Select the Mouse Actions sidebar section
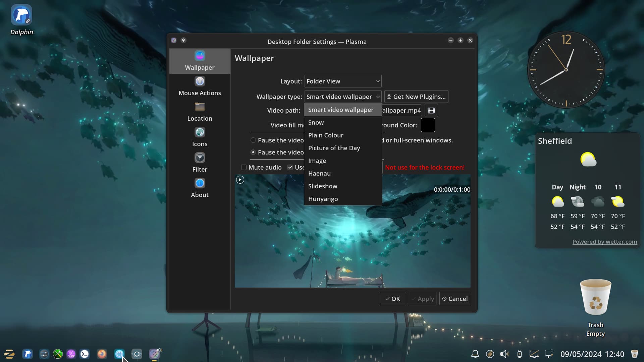644x362 pixels. tap(200, 86)
